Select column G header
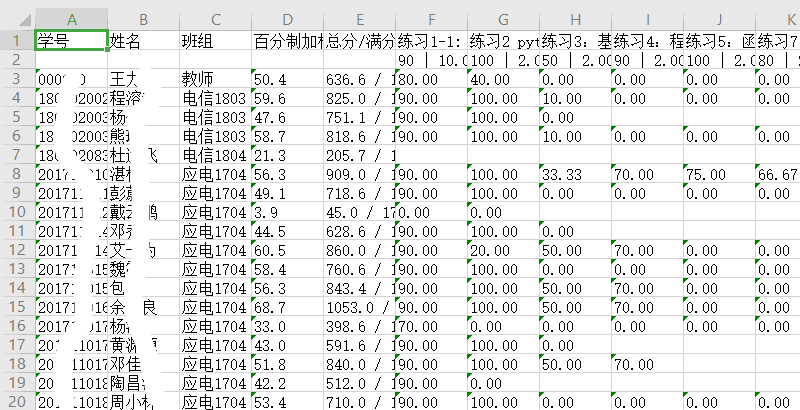This screenshot has height=410, width=800. [503, 20]
